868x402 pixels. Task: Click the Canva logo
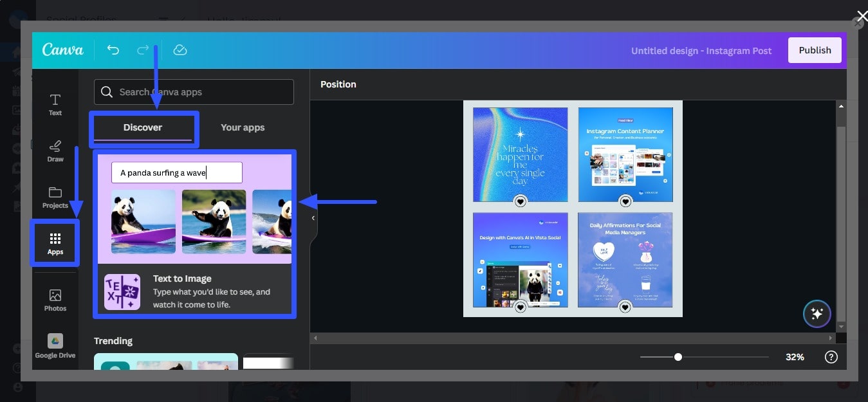[x=62, y=50]
